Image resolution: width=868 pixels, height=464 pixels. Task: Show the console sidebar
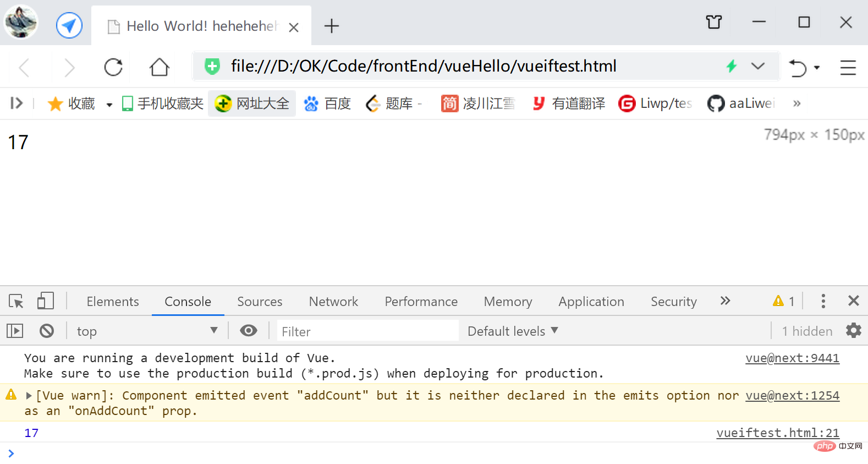(x=15, y=331)
